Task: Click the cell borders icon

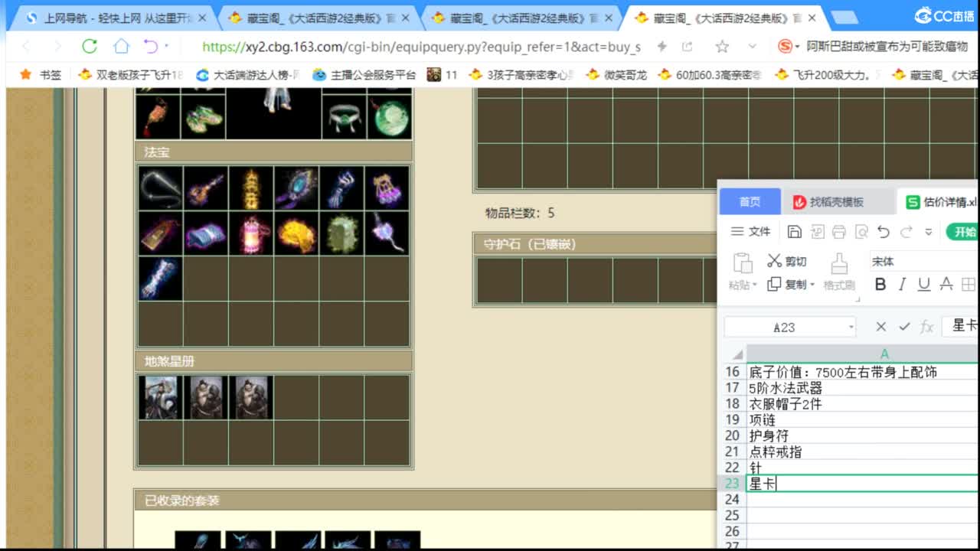Action: pyautogui.click(x=969, y=285)
